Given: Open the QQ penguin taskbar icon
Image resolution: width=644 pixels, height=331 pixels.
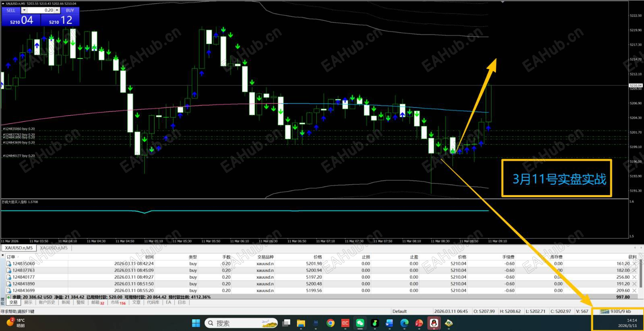Looking at the screenshot, I should pyautogui.click(x=434, y=323).
